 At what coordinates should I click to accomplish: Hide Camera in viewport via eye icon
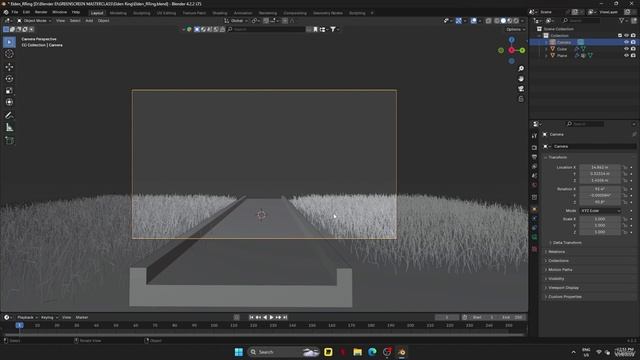[626, 42]
